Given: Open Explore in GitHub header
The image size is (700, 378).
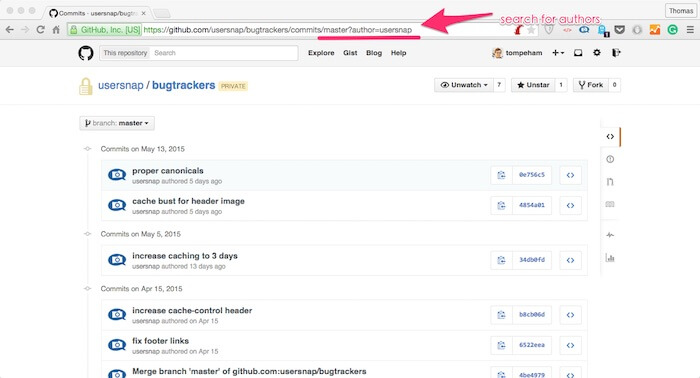Looking at the screenshot, I should pyautogui.click(x=321, y=53).
